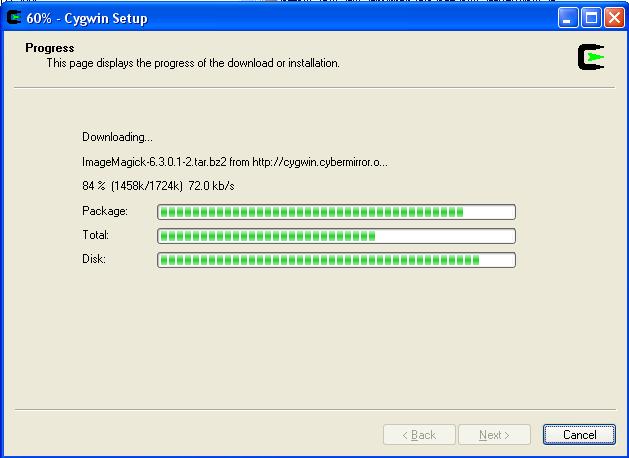The image size is (629, 458).
Task: Click the Package progress bar
Action: click(336, 212)
